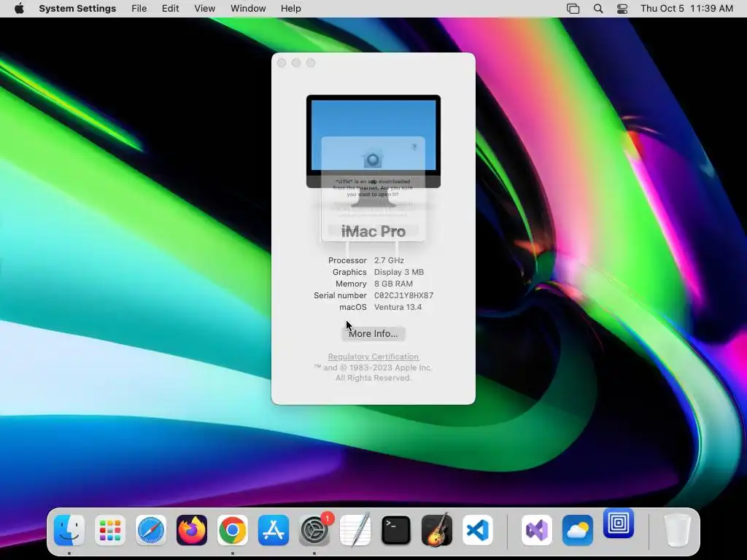The height and width of the screenshot is (560, 747).
Task: Click the 8 GB RAM memory value
Action: [x=393, y=284]
